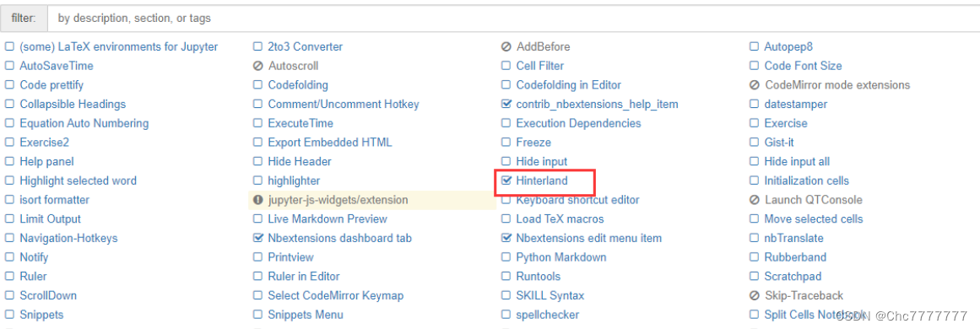Select the isort formatter extension
The width and height of the screenshot is (980, 329).
(x=54, y=200)
